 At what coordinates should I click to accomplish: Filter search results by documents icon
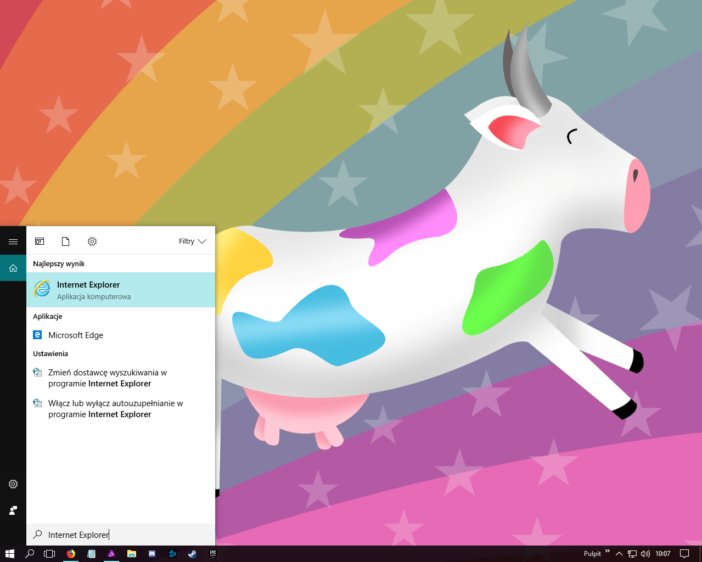(x=65, y=241)
